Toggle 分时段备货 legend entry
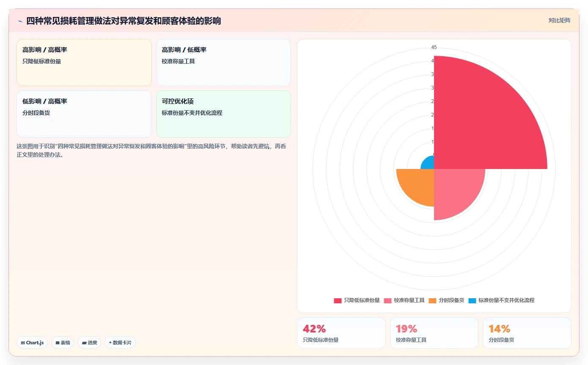 point(446,300)
